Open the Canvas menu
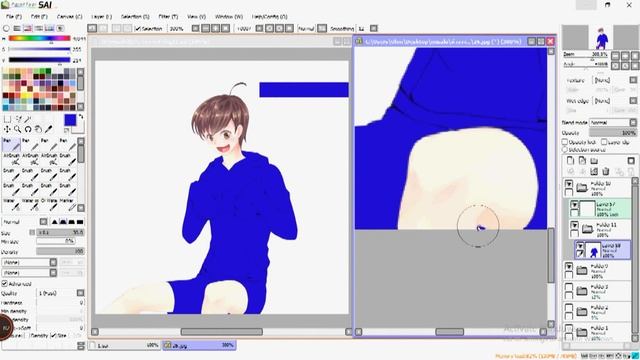640x360 pixels. click(x=69, y=17)
